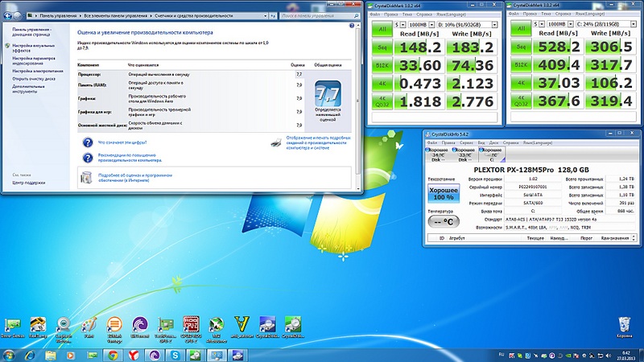Run 512K test in D: CrystalDiskMark window
The height and width of the screenshot is (362, 644).
(x=382, y=65)
